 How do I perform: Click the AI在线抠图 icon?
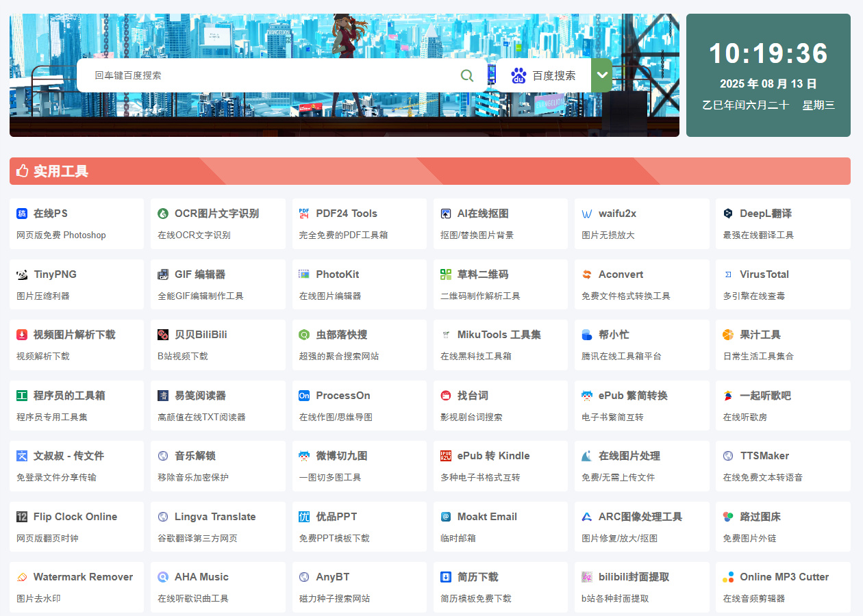[x=446, y=214]
